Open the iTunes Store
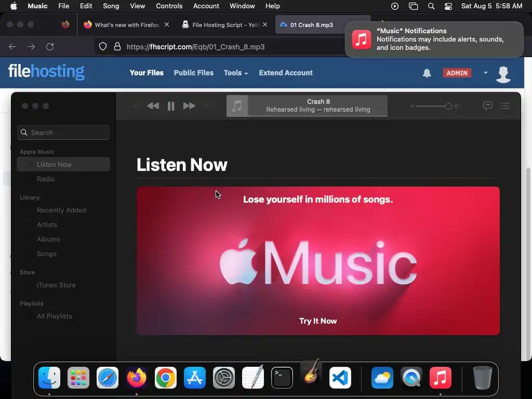532x399 pixels. (x=56, y=285)
